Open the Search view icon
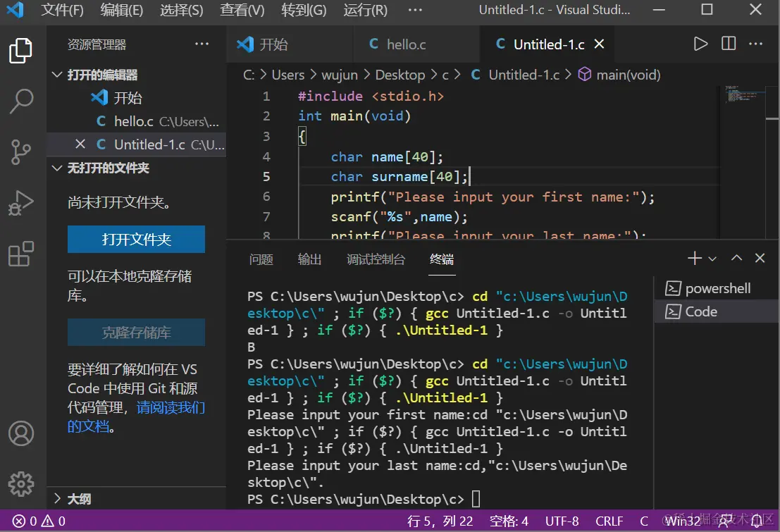Image resolution: width=780 pixels, height=532 pixels. (21, 101)
